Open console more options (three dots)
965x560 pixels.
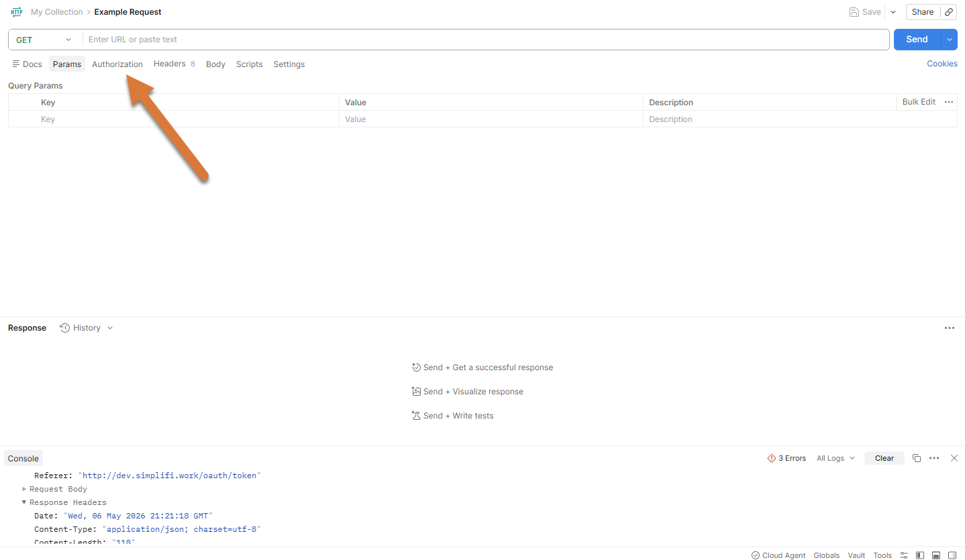934,459
